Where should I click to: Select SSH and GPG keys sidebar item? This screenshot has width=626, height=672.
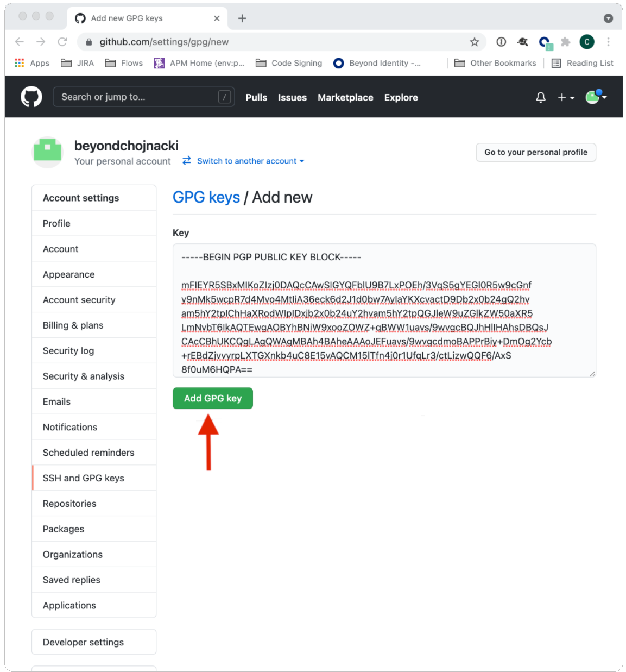click(x=84, y=478)
